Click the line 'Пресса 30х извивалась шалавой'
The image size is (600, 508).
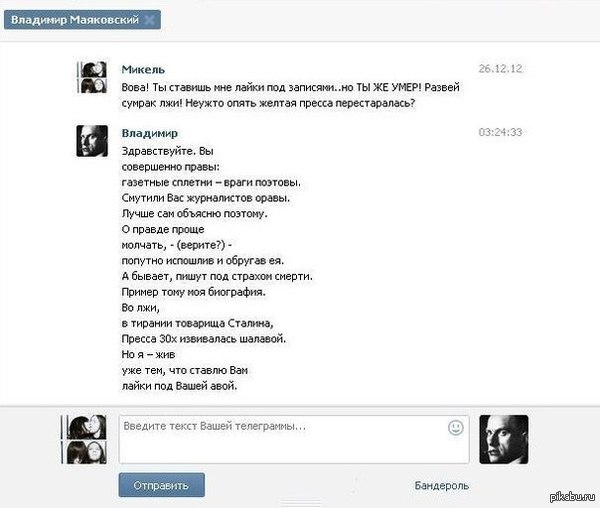pyautogui.click(x=204, y=339)
